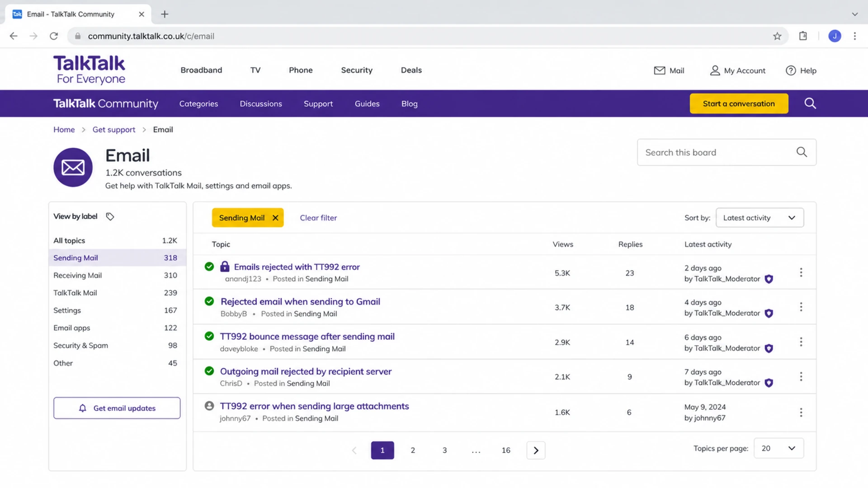This screenshot has width=868, height=488.
Task: Remove the Sending Mail filter with X
Action: tap(275, 218)
